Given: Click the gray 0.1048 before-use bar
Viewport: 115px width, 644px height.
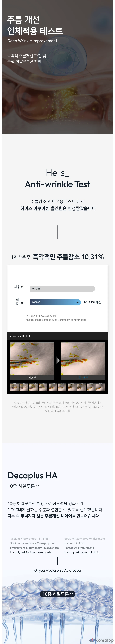Looking at the screenshot, I should tap(62, 288).
